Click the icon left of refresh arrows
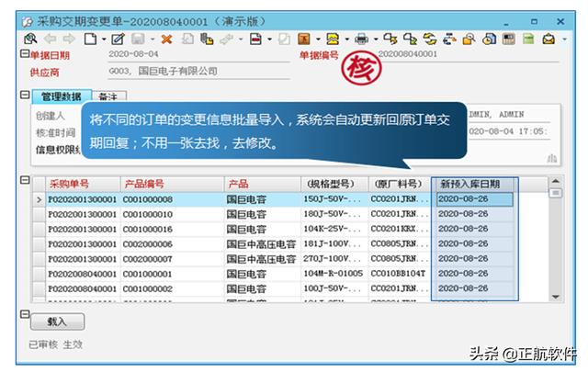 pos(411,39)
